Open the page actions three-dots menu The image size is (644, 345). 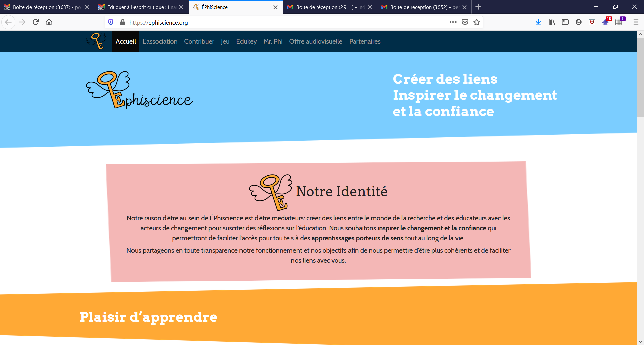tap(453, 22)
